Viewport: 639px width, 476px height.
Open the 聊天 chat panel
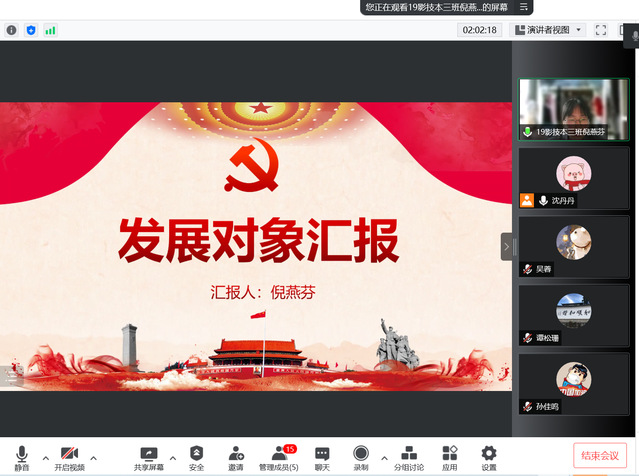click(x=322, y=457)
